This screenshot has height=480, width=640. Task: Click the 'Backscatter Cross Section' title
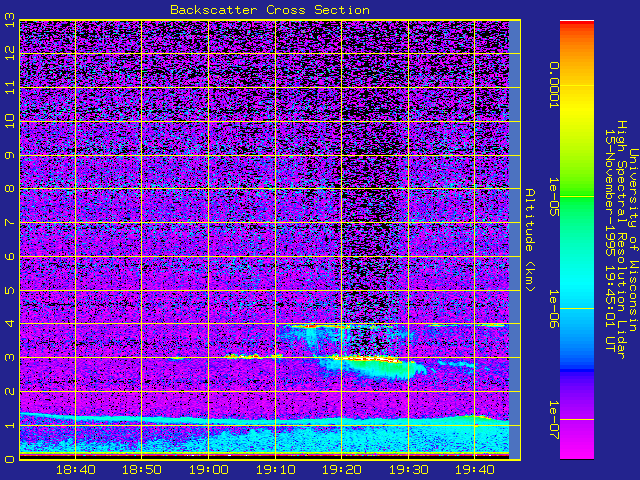[x=270, y=10]
